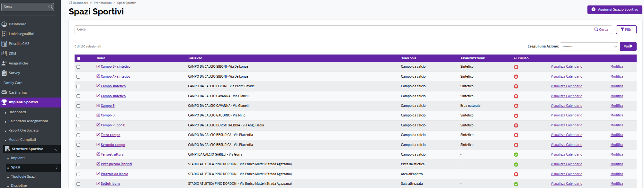Screen dimensions: 644x188
Task: Open the Esegui una Azione dropdown
Action: (589, 47)
